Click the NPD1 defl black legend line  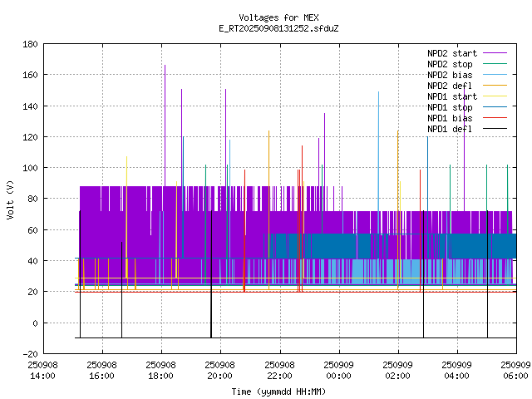tap(494, 129)
